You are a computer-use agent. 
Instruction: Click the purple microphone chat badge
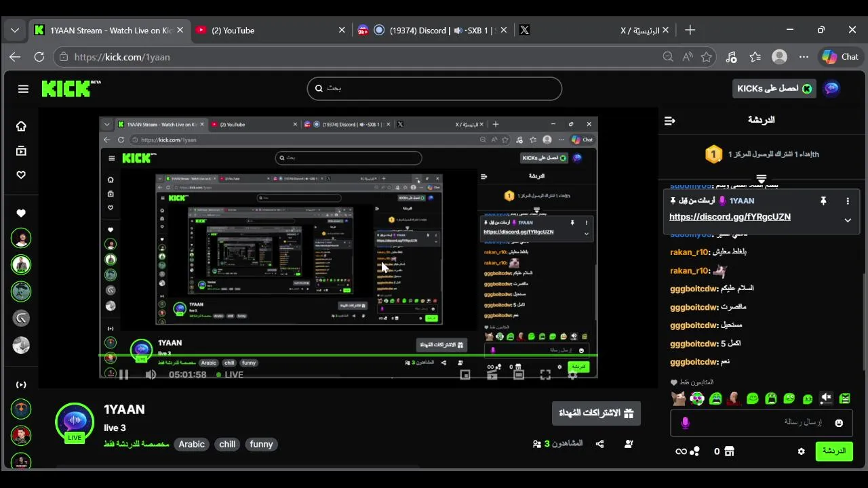tap(685, 422)
